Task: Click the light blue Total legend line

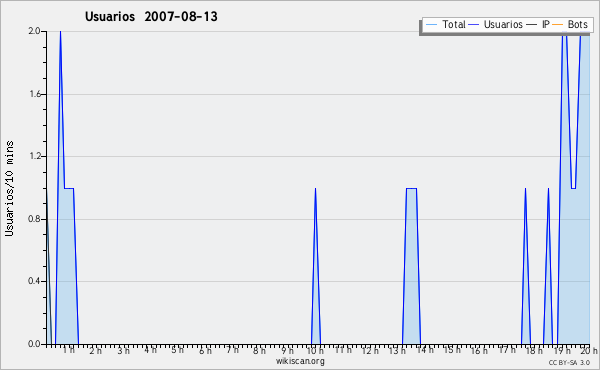Action: (x=432, y=25)
